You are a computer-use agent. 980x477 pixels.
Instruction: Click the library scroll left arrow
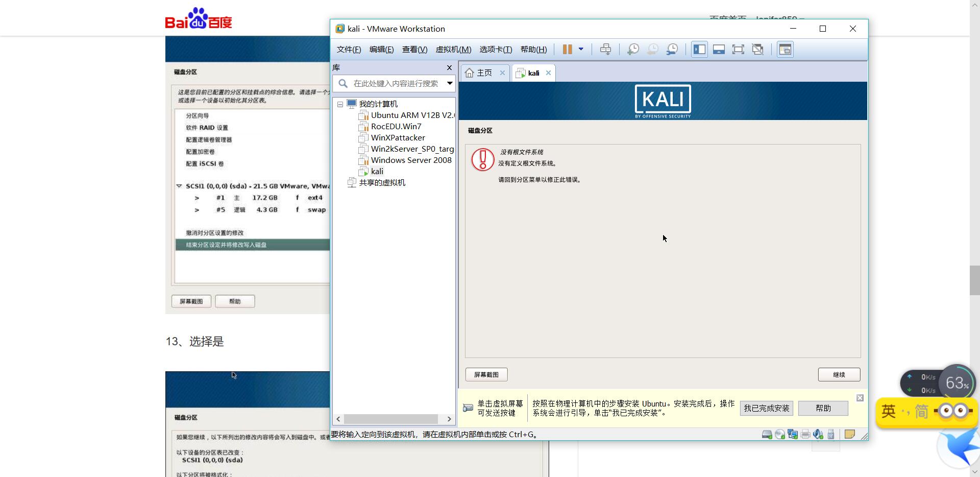point(338,419)
